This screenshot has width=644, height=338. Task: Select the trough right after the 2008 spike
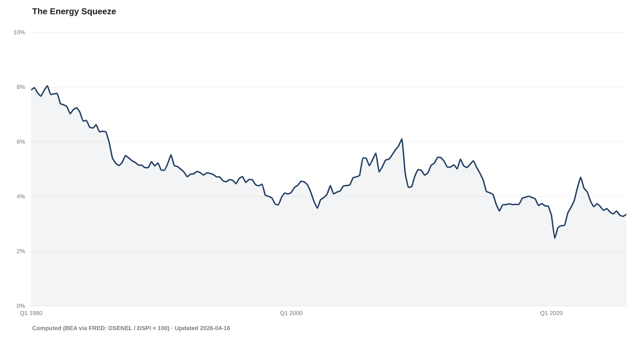(409, 186)
